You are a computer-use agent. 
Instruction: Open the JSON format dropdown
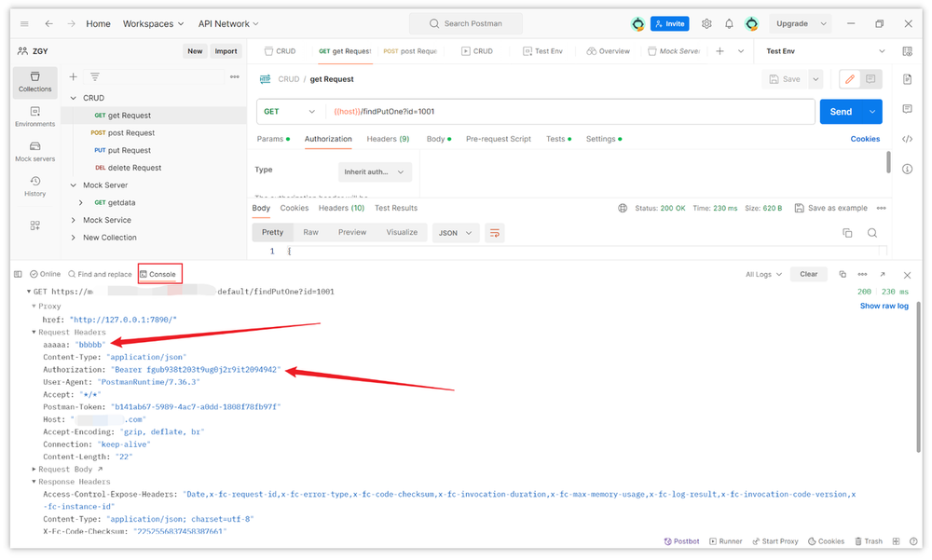pyautogui.click(x=456, y=233)
